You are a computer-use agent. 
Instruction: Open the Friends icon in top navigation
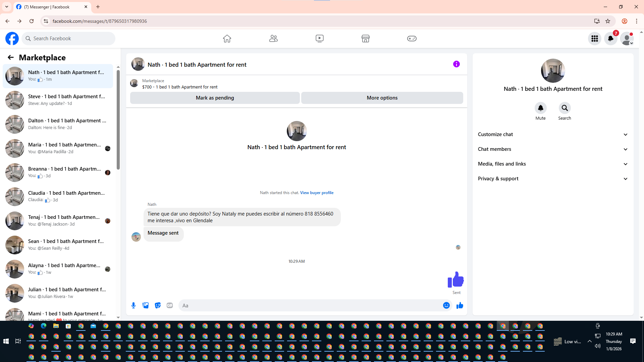pyautogui.click(x=273, y=39)
